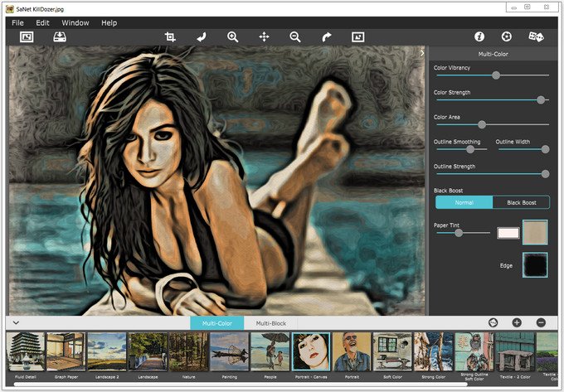The width and height of the screenshot is (564, 392).
Task: Select the pan move arrows icon
Action: pos(264,36)
